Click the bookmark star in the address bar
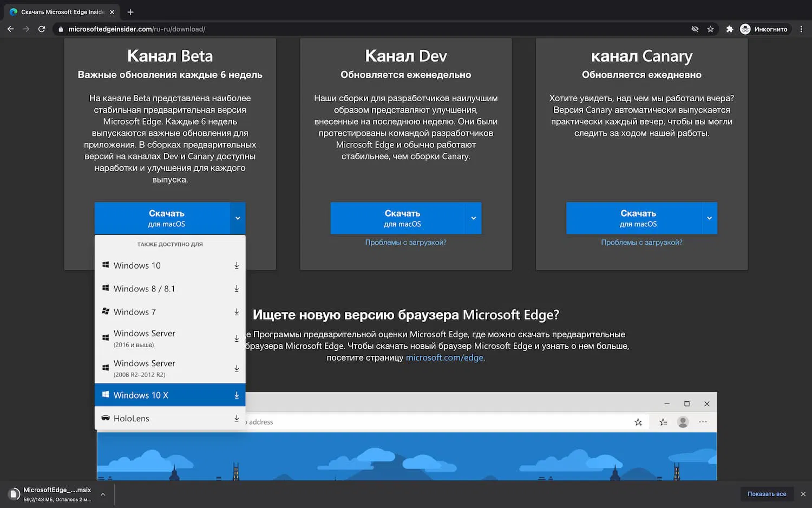The image size is (812, 508). (710, 29)
